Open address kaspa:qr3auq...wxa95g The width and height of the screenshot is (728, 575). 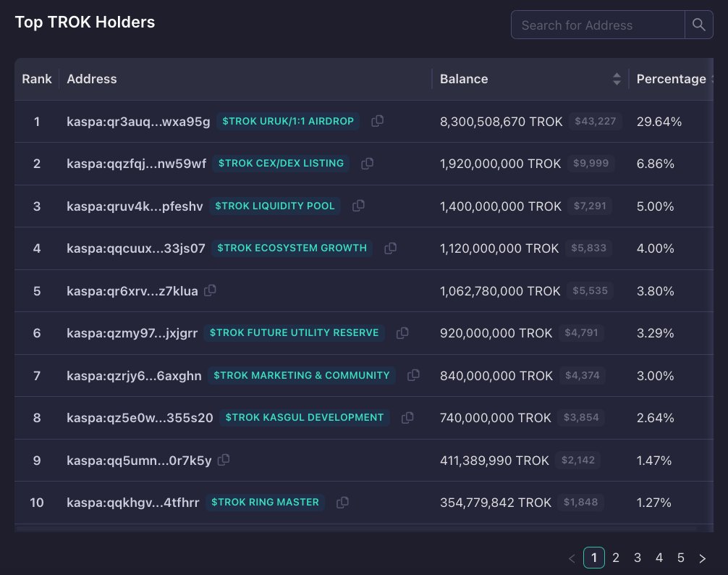pos(138,122)
